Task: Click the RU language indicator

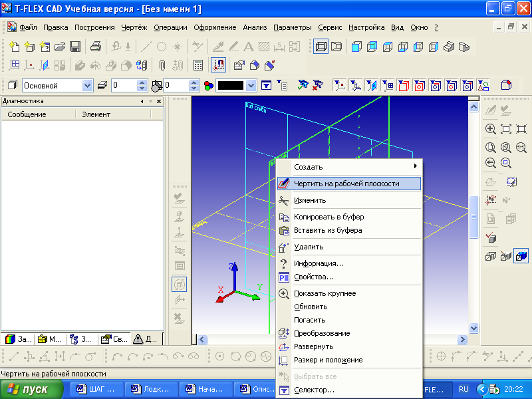Action: (x=464, y=389)
